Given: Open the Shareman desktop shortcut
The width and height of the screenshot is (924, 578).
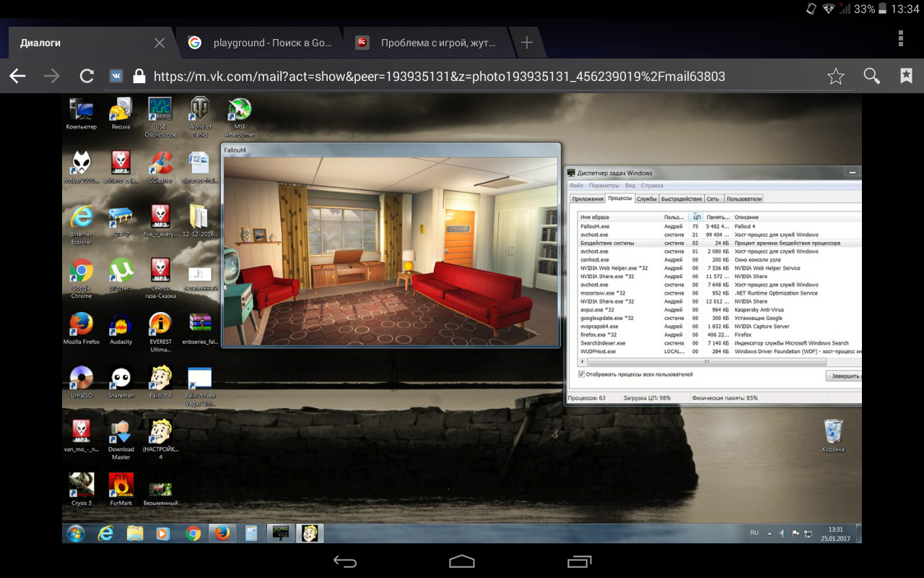Looking at the screenshot, I should coord(121,383).
